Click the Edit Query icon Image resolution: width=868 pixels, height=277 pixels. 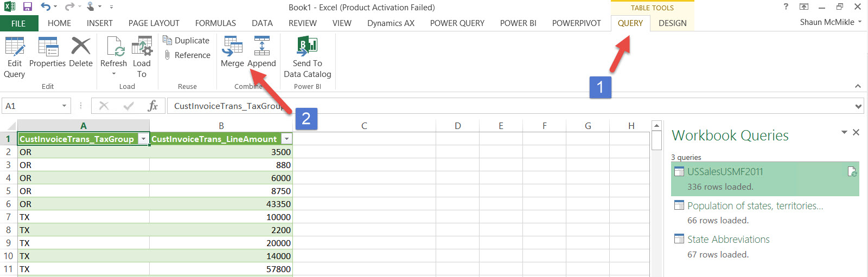click(15, 48)
